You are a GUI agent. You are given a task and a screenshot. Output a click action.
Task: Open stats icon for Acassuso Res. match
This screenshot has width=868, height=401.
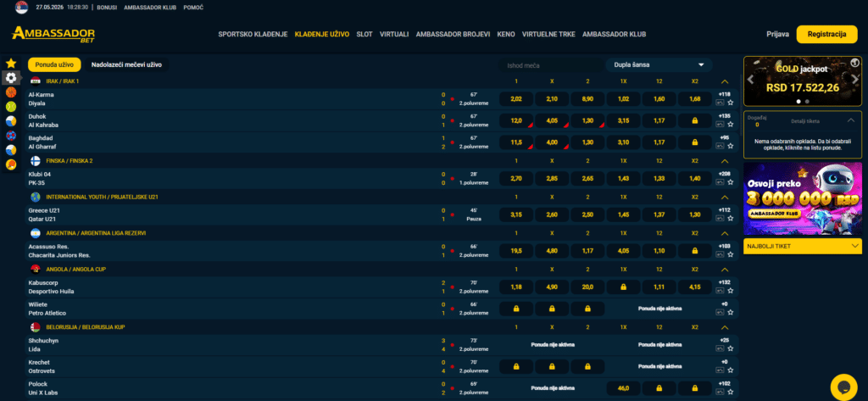click(720, 254)
